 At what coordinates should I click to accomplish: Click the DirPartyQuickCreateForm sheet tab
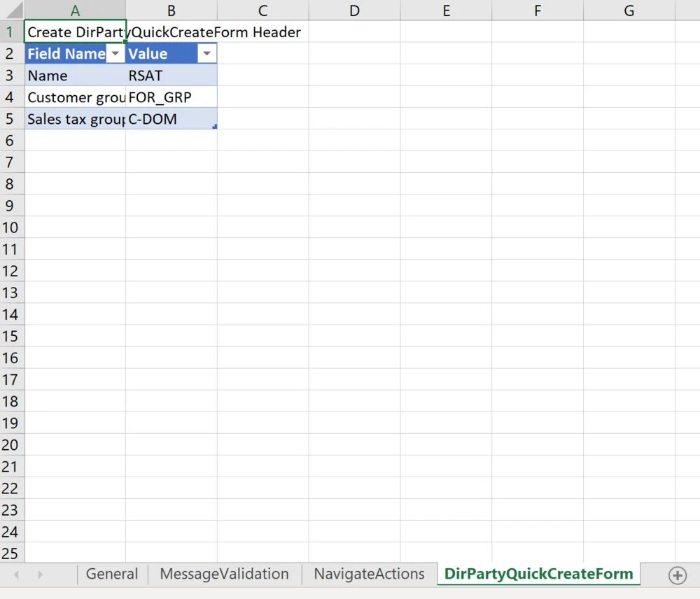[x=538, y=575]
